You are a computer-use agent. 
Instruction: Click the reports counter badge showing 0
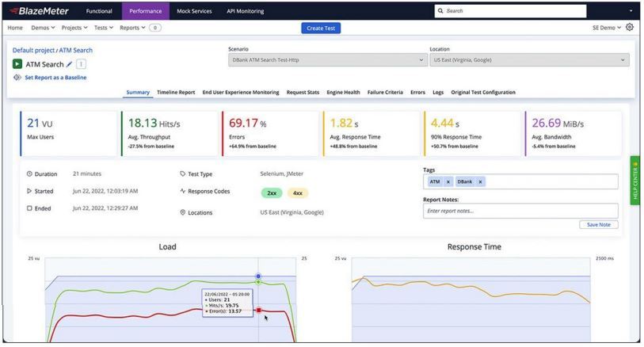pos(155,28)
